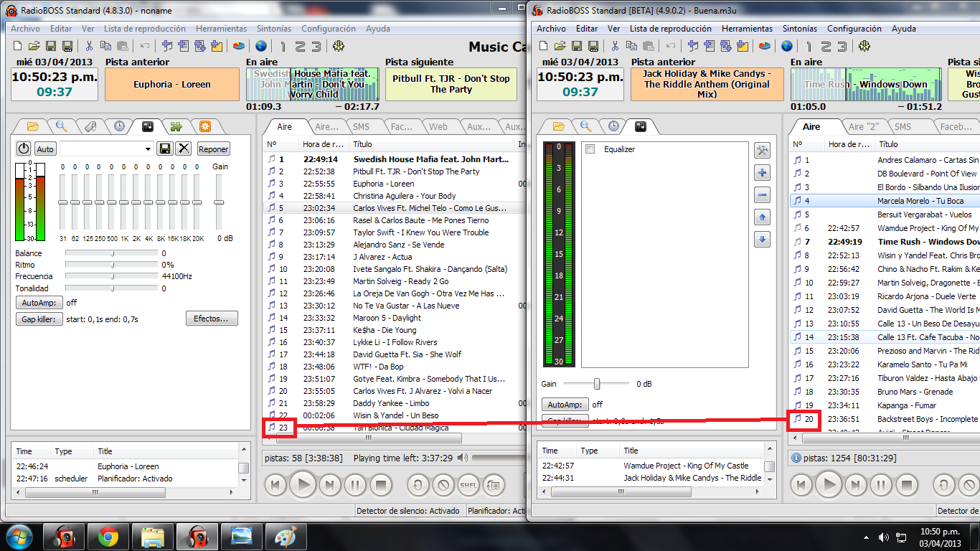Click minus remove effect button in BETA window
This screenshot has width=980, height=551.
tap(762, 195)
